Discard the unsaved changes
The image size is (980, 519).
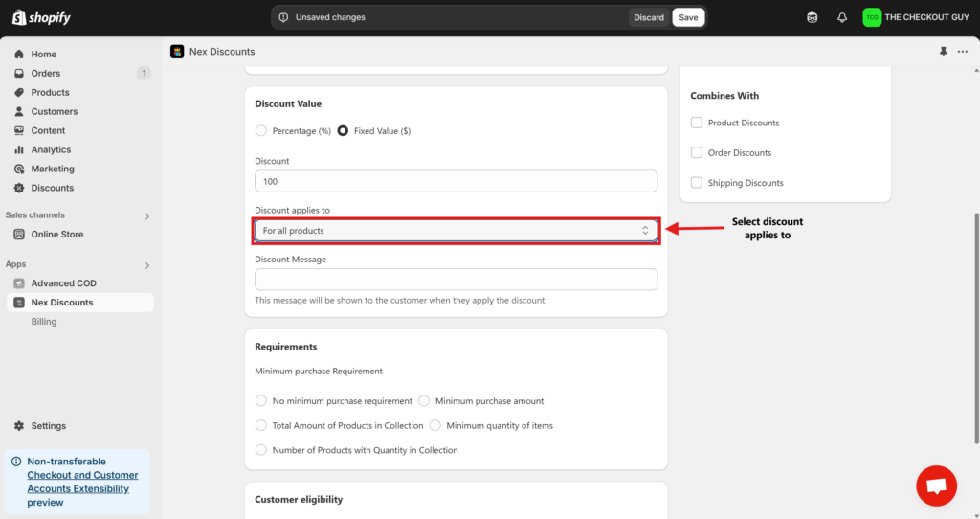click(648, 17)
